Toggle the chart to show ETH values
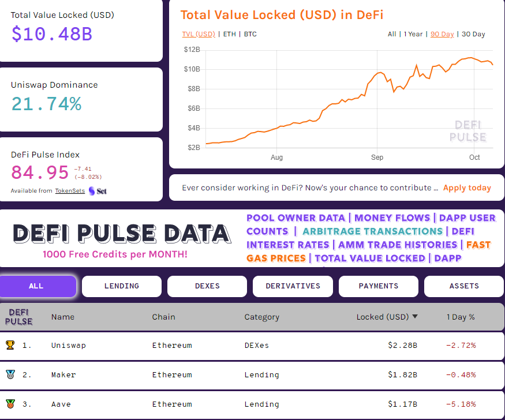505x420 pixels. tap(229, 34)
